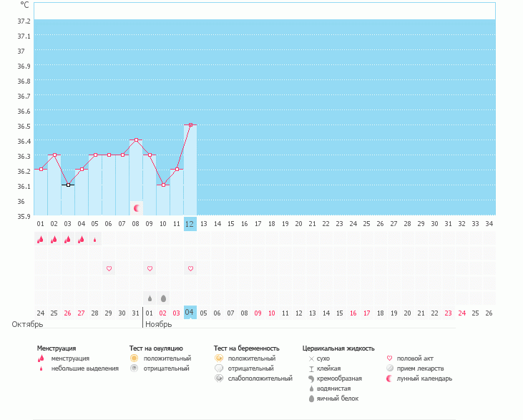This screenshot has height=420, width=523.
Task: Click the light discharge icon on cycle day 05
Action: coord(95,240)
